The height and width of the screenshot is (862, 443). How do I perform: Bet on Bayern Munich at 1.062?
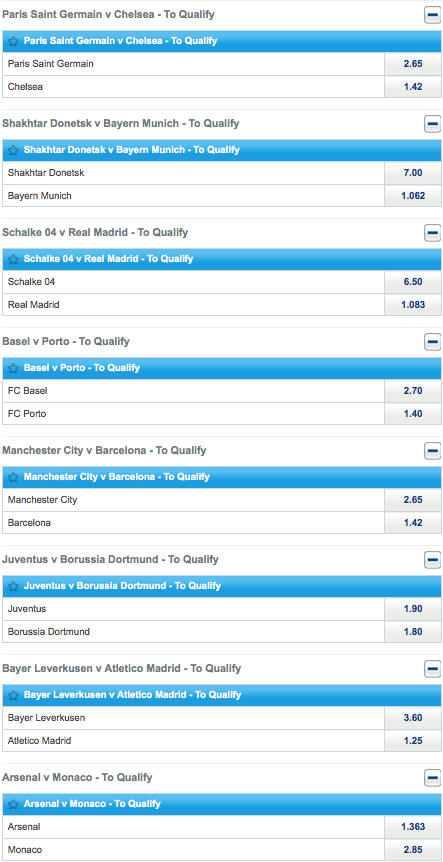413,195
